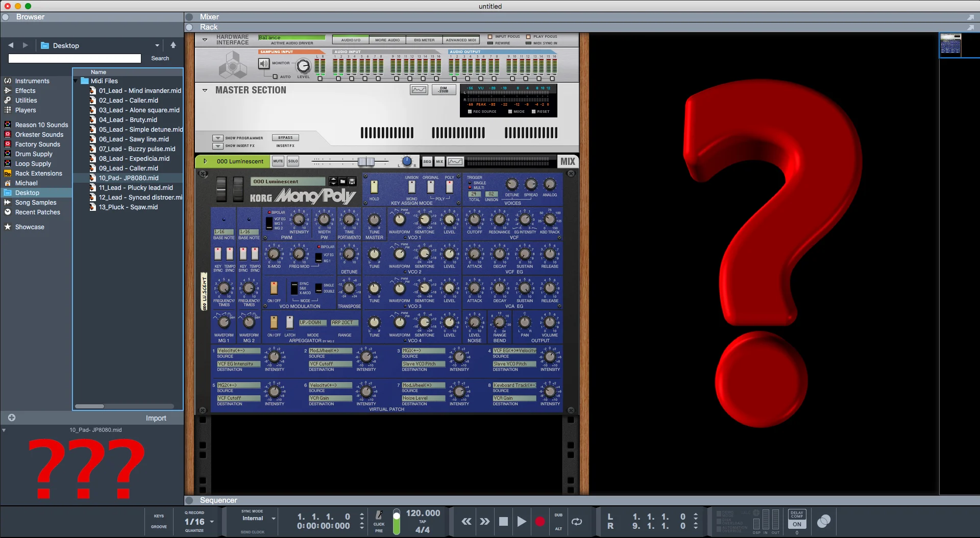
Task: Click the red Record button
Action: coord(540,522)
